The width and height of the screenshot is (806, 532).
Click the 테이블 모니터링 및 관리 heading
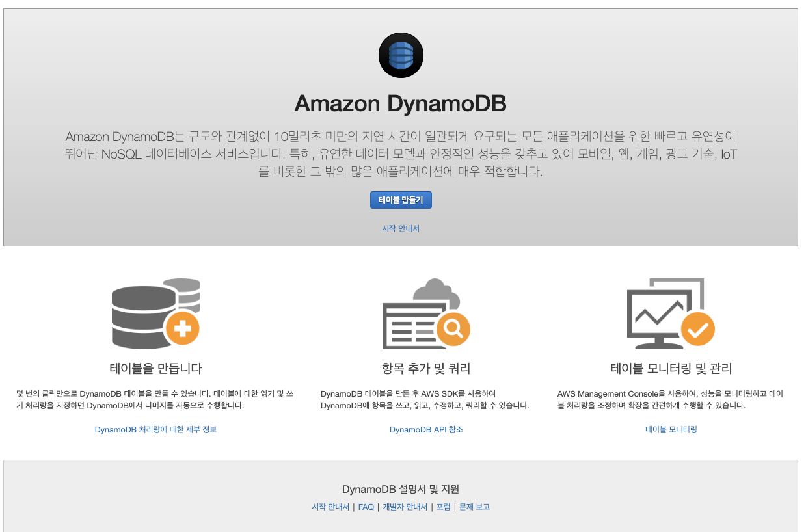(x=671, y=369)
